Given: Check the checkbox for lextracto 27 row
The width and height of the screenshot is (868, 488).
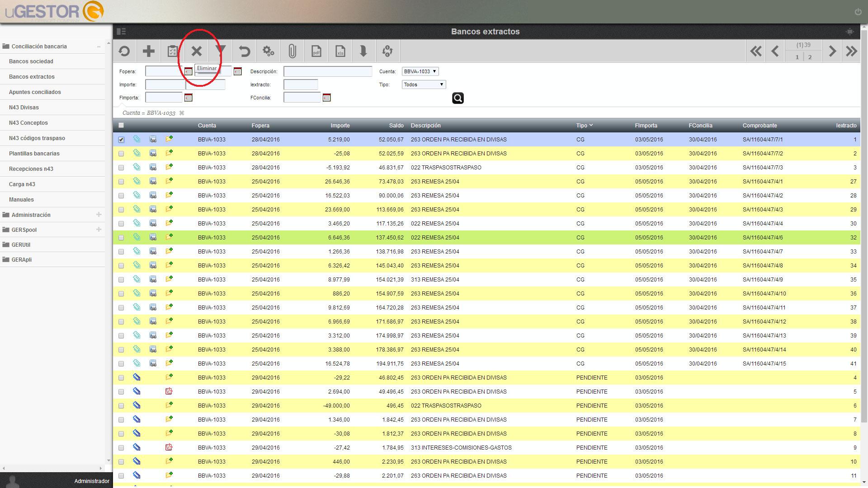Looking at the screenshot, I should (121, 182).
